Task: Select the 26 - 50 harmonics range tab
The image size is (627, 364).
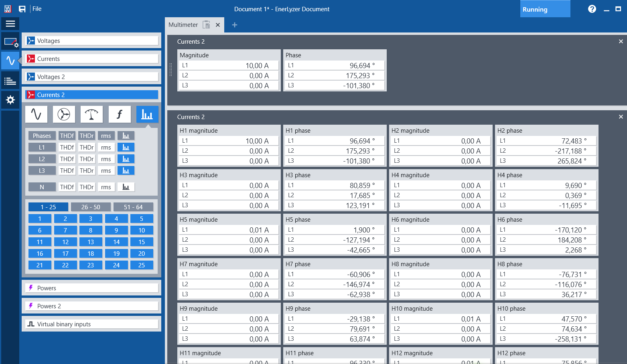Action: 91,207
